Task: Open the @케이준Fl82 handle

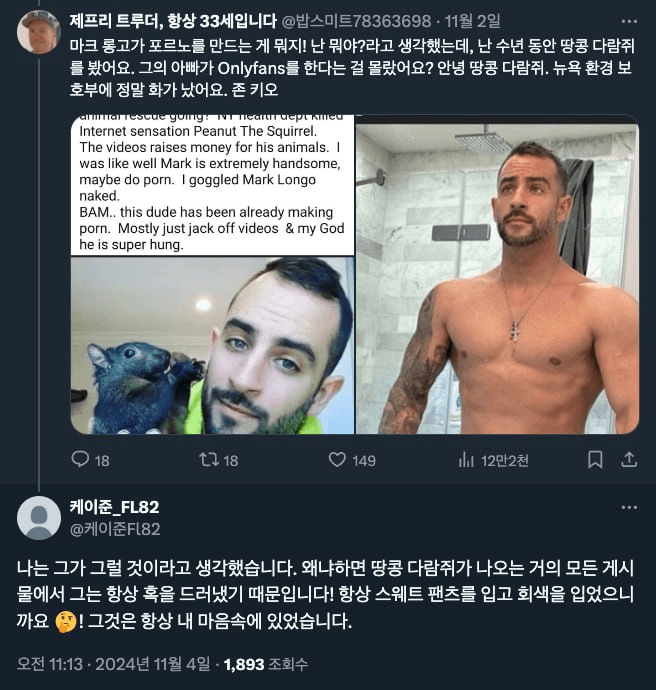Action: point(115,529)
